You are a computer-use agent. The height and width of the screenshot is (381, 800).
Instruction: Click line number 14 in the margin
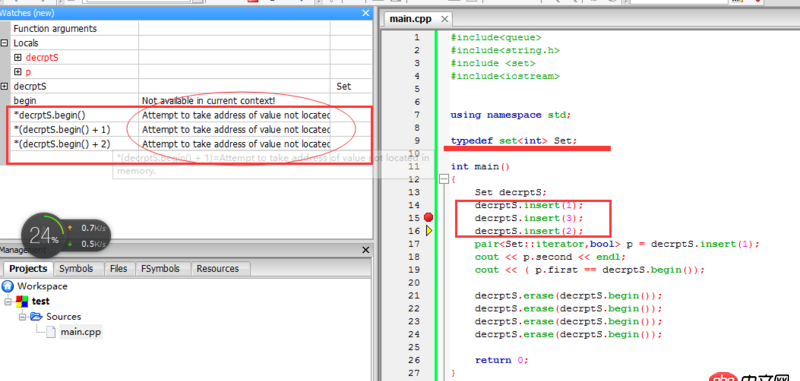pyautogui.click(x=414, y=205)
